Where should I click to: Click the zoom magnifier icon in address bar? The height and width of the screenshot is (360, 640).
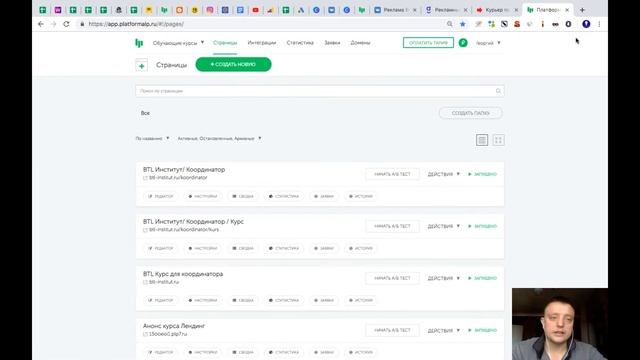coord(449,24)
